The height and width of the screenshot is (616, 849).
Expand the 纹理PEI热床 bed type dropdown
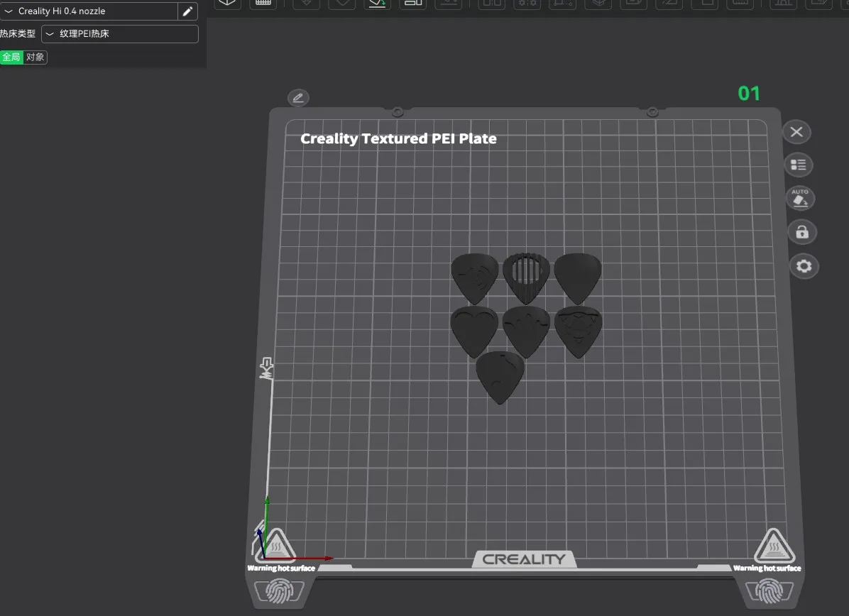click(x=120, y=34)
